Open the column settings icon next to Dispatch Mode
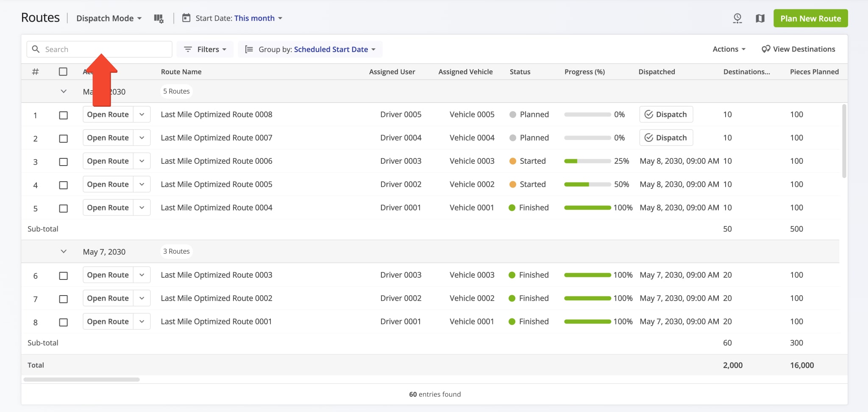Screen dimensions: 868x412 159,18
